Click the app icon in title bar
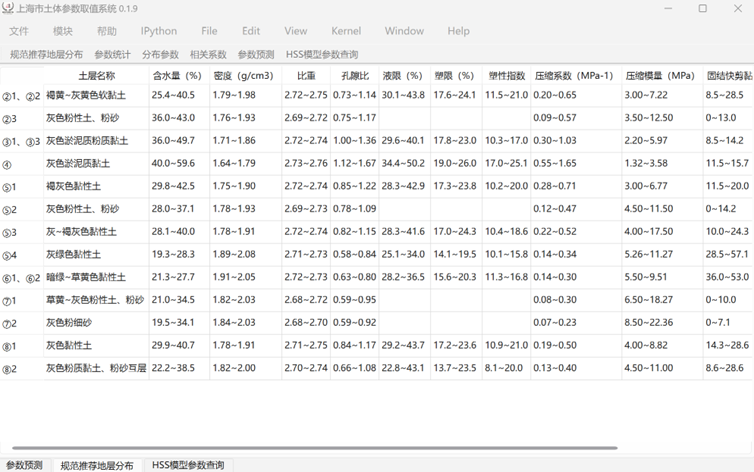754x472 pixels. pyautogui.click(x=8, y=8)
